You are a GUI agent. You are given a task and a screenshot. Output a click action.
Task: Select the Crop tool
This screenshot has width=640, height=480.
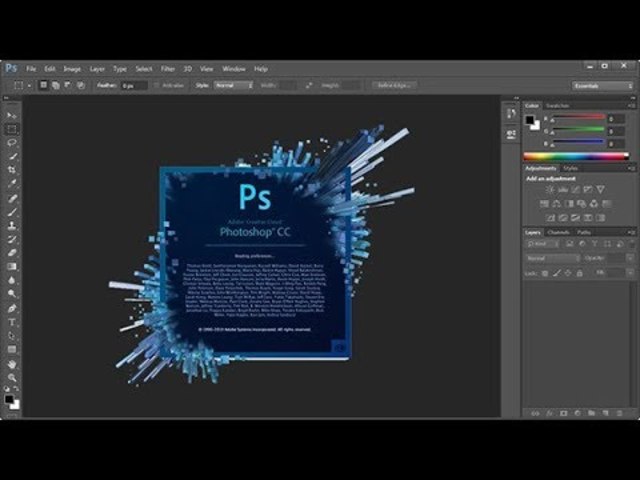coord(12,170)
